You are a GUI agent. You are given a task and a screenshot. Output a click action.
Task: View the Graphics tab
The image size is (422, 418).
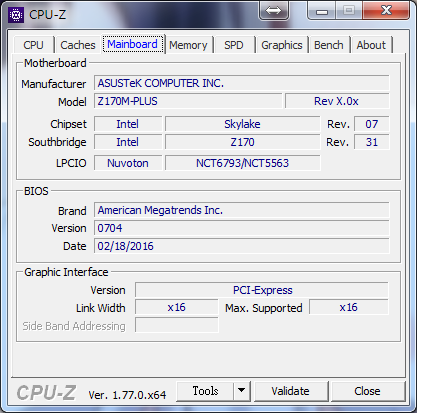pos(282,45)
